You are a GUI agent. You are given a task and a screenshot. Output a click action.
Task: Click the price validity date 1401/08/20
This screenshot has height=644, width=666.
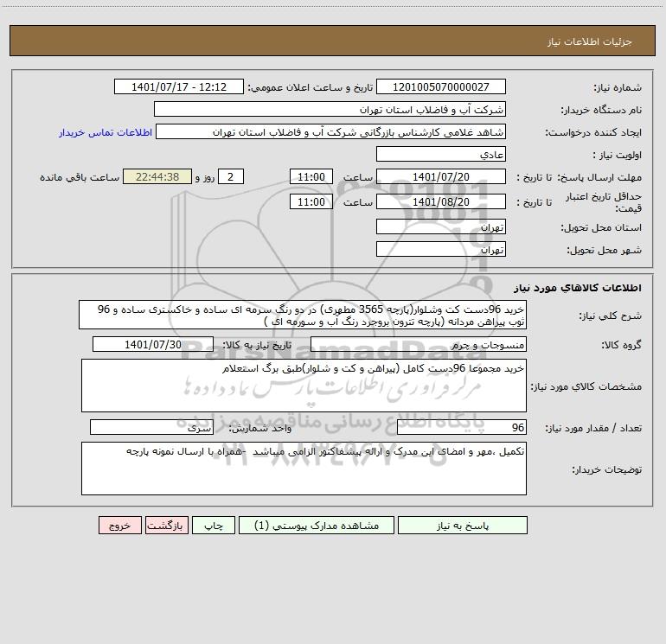pos(441,201)
